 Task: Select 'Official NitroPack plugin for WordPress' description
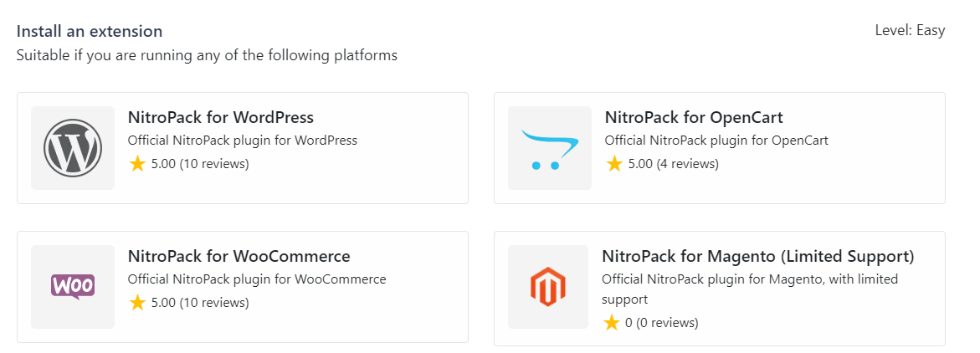pos(243,141)
